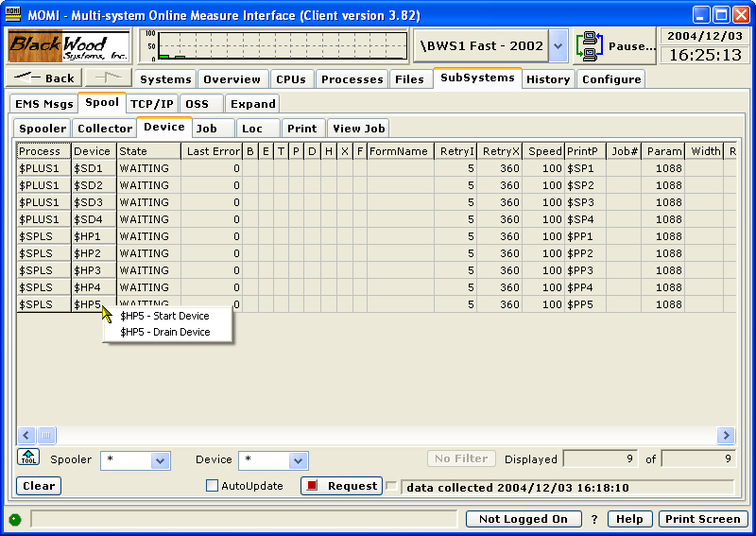Click the horizontal scrollbar right arrow

click(726, 436)
